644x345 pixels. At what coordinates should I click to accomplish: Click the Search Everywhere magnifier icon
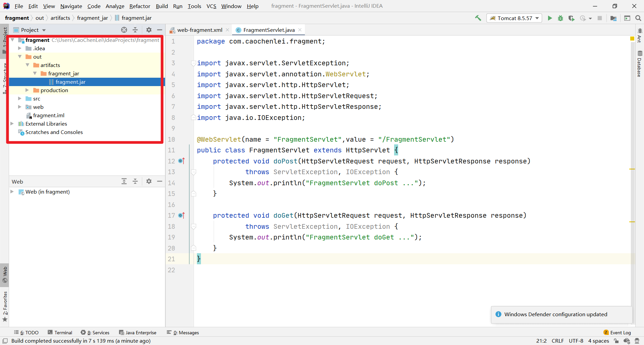point(638,18)
